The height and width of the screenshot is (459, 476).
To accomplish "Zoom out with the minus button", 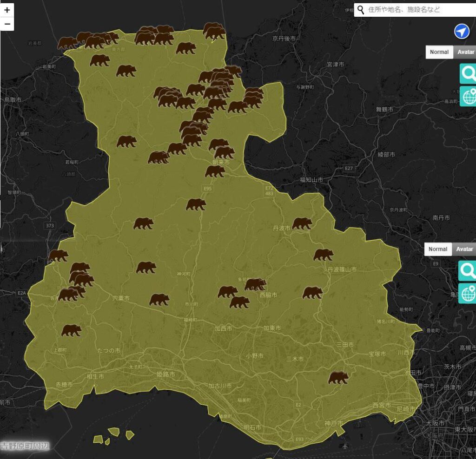I will 7,24.
